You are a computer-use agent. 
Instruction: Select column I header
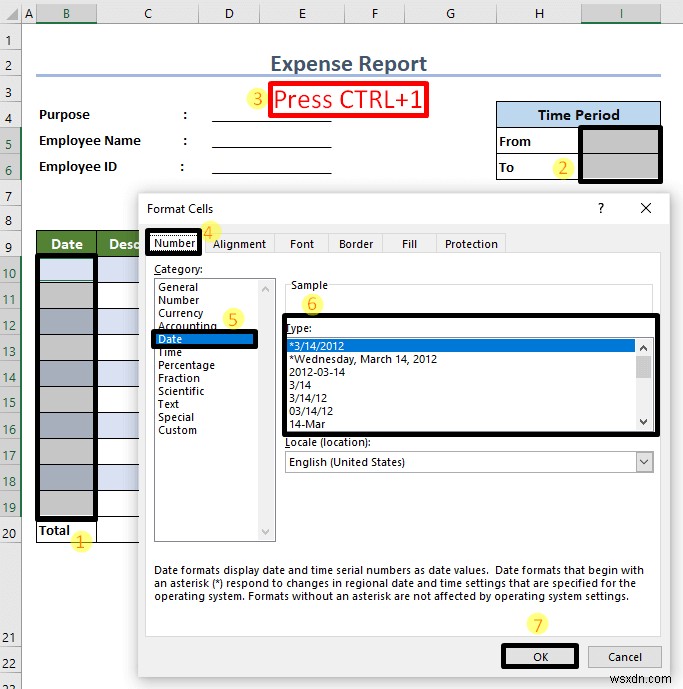621,14
